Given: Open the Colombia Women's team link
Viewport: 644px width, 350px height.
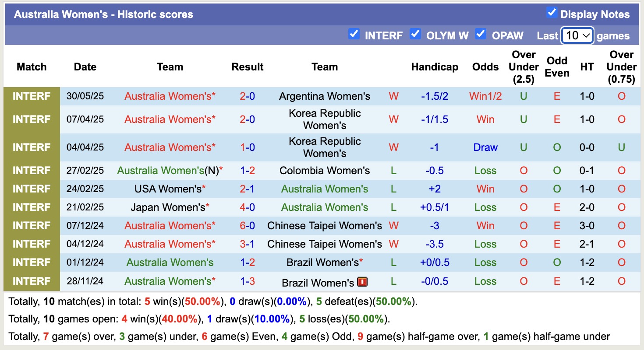Looking at the screenshot, I should click(325, 171).
